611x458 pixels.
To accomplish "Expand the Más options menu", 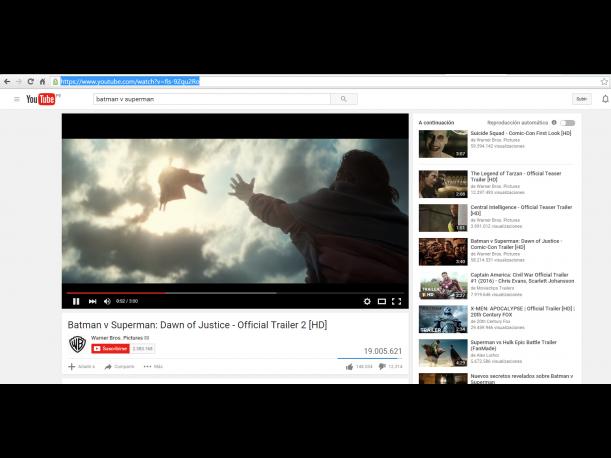I will coord(152,367).
